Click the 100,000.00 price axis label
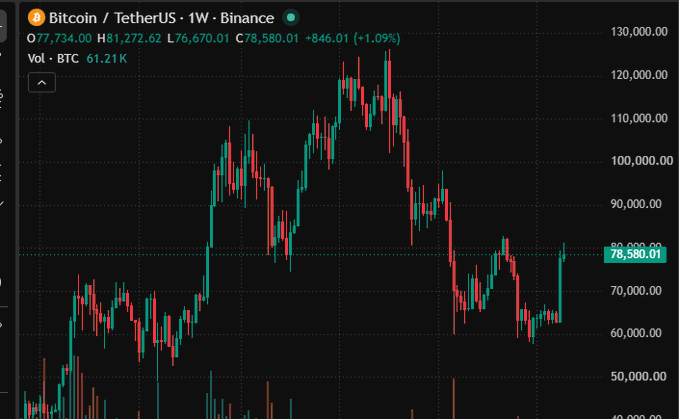 [x=641, y=161]
